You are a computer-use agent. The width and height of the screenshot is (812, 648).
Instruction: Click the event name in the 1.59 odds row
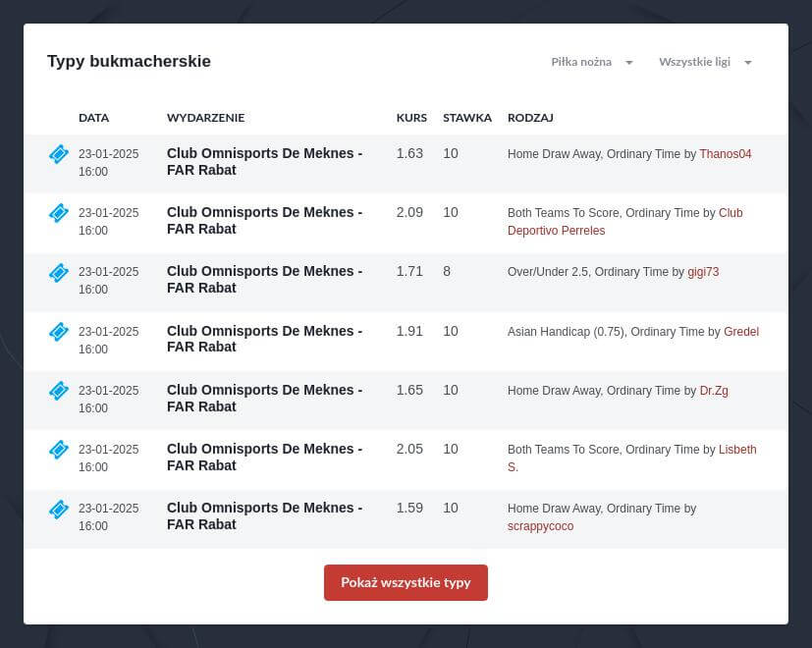[265, 516]
